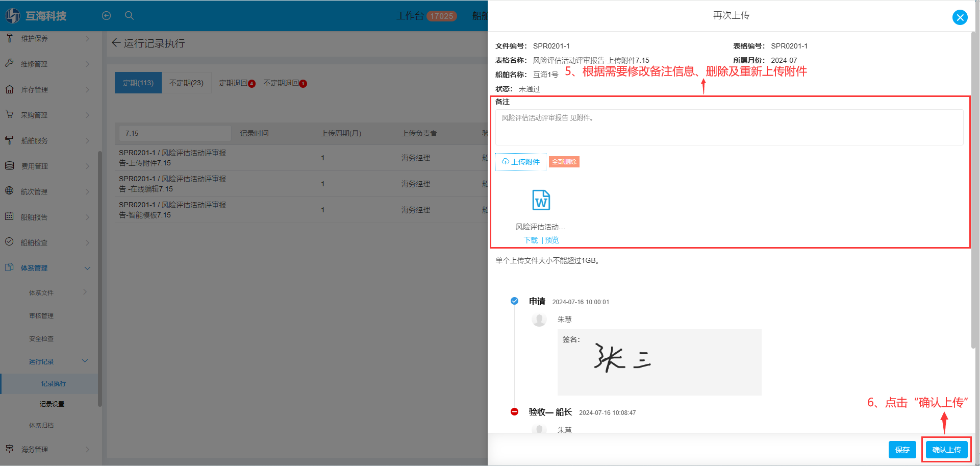Click the 上传负责者 column header
The image size is (980, 466).
coord(419,133)
